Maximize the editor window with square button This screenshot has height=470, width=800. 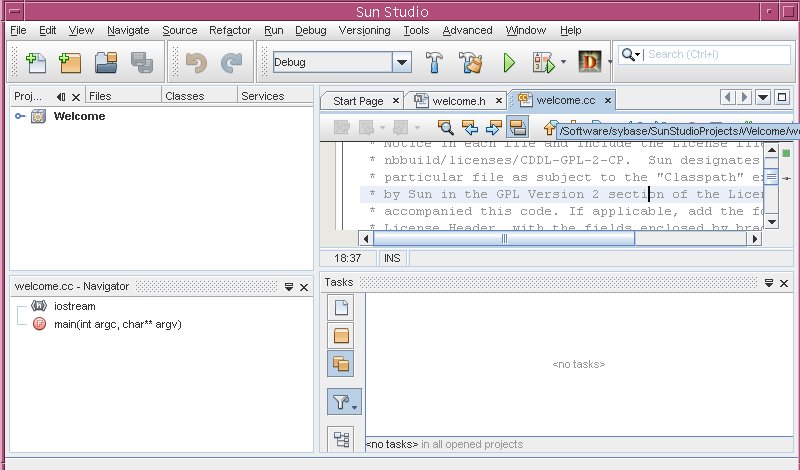pos(782,97)
